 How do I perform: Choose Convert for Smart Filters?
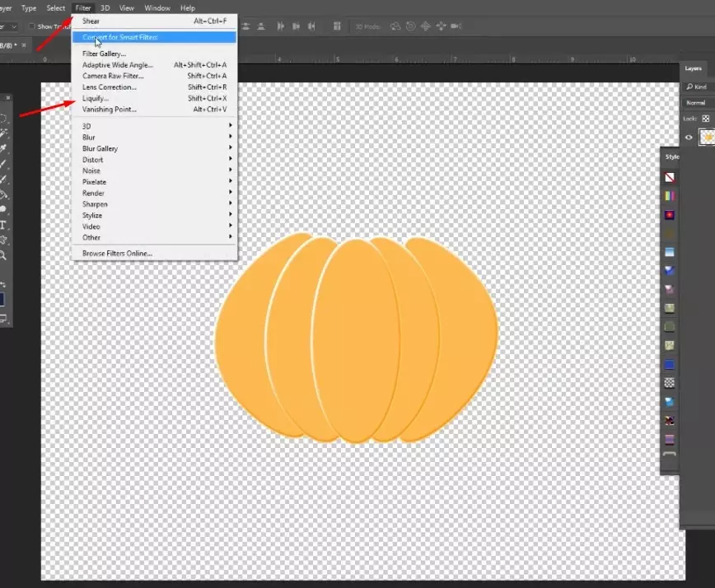(154, 37)
